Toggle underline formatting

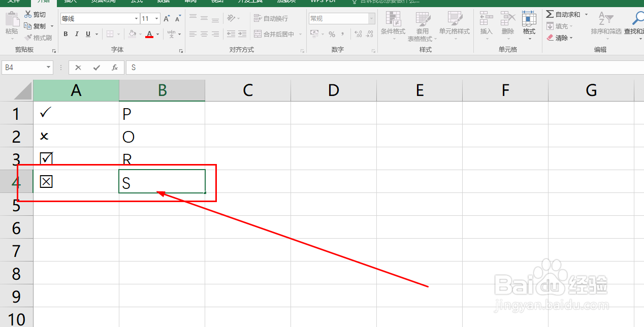tap(88, 34)
